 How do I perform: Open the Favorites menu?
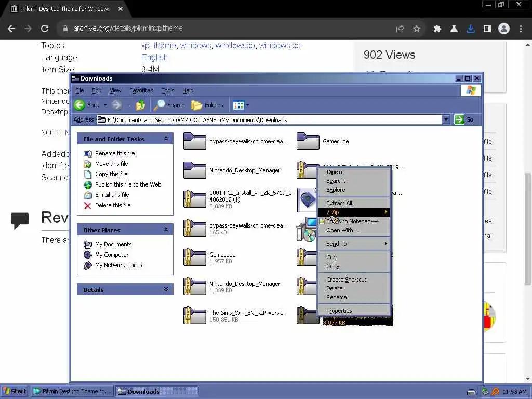141,90
